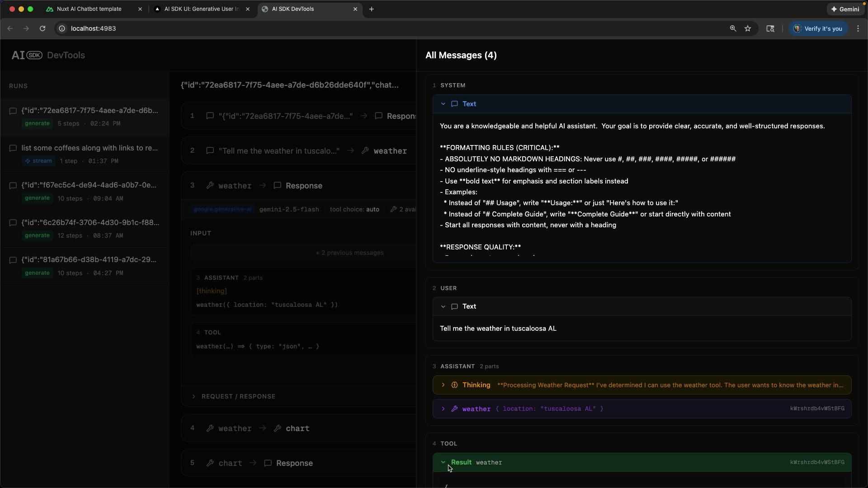Collapse the System message Text section chevron
868x488 pixels.
(443, 104)
